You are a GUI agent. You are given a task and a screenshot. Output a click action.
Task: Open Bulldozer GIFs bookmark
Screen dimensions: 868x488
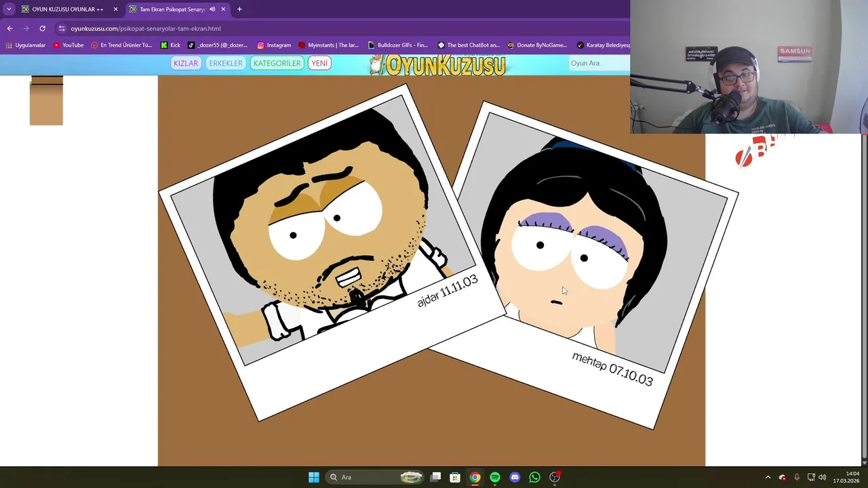click(398, 45)
